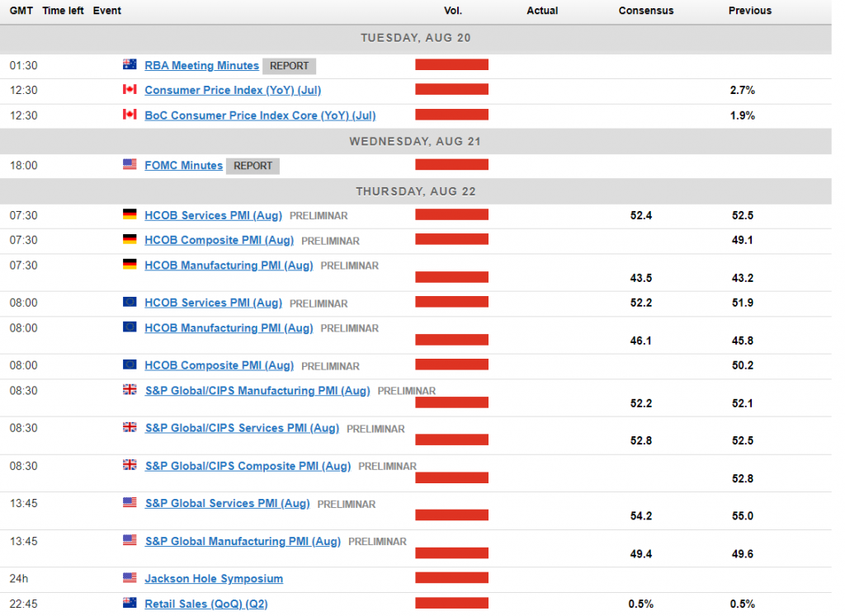Click the GMT column header
Image resolution: width=845 pixels, height=616 pixels.
(x=21, y=11)
